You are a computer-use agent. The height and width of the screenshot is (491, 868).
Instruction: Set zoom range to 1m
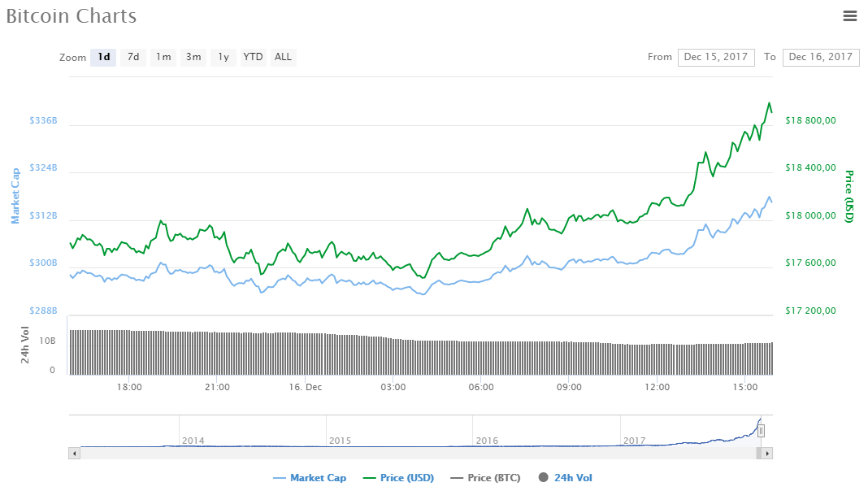click(x=163, y=57)
